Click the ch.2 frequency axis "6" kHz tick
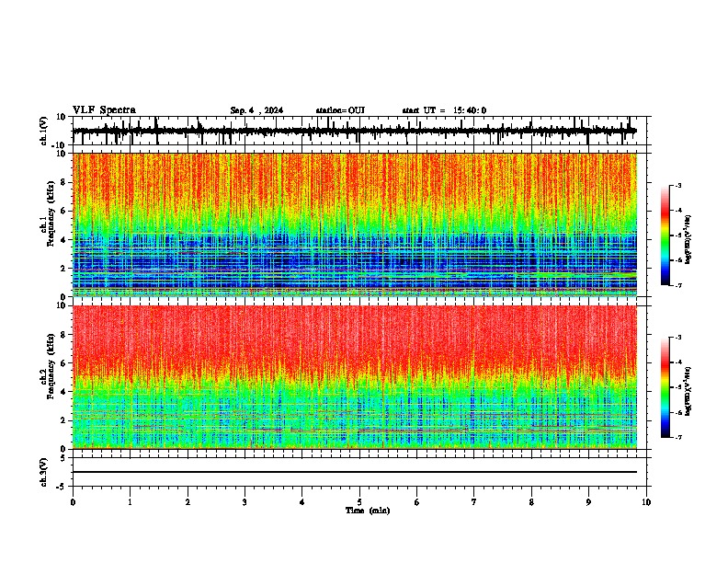 (x=64, y=363)
